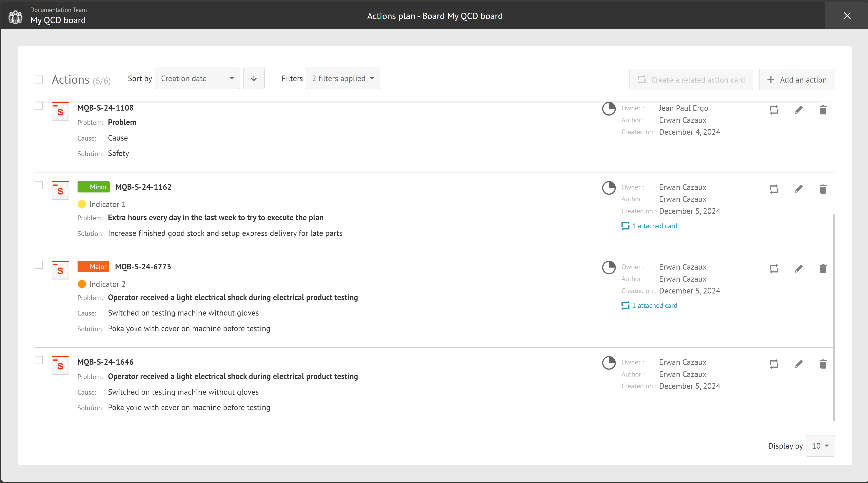Click related card icon for MQB-S-24-1162

click(774, 189)
